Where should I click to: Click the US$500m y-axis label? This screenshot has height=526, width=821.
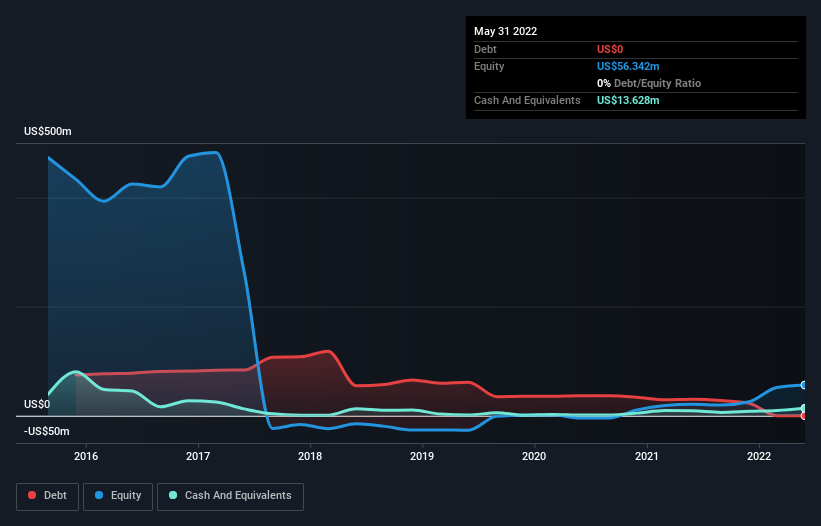tap(48, 131)
